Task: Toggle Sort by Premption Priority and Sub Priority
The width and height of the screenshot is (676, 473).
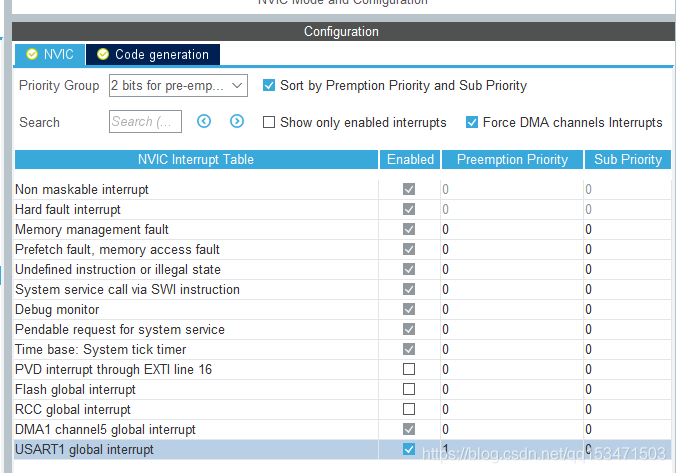Action: pyautogui.click(x=269, y=85)
